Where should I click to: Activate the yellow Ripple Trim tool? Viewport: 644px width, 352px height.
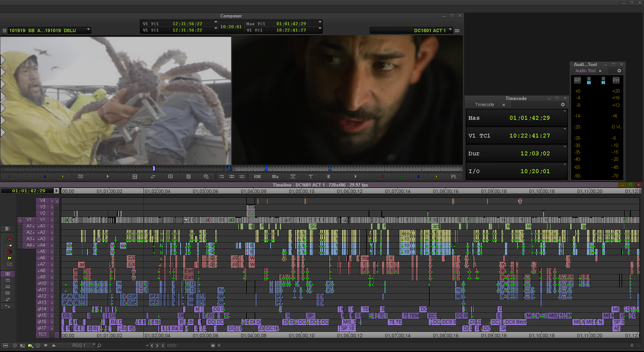[x=9, y=258]
